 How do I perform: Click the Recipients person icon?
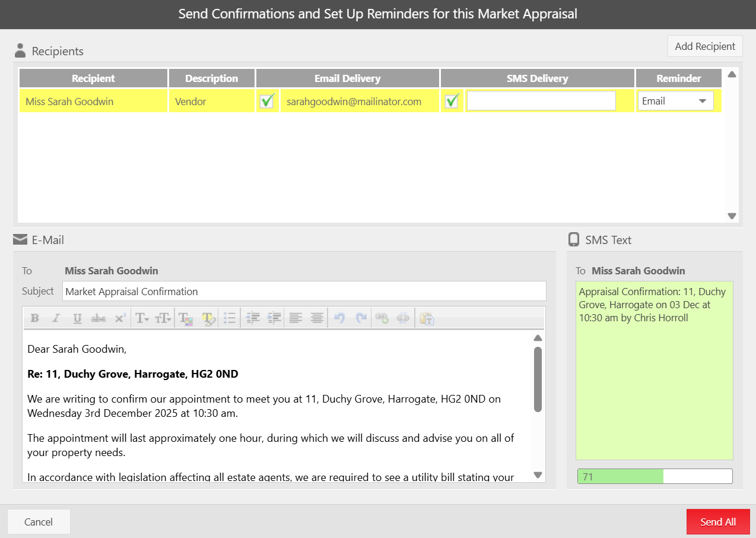click(20, 50)
